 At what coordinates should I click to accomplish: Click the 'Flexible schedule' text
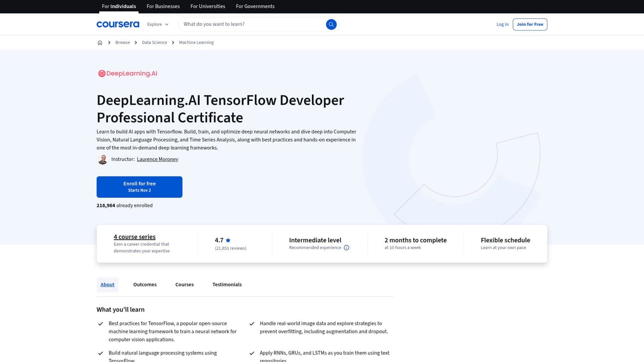[x=506, y=240]
